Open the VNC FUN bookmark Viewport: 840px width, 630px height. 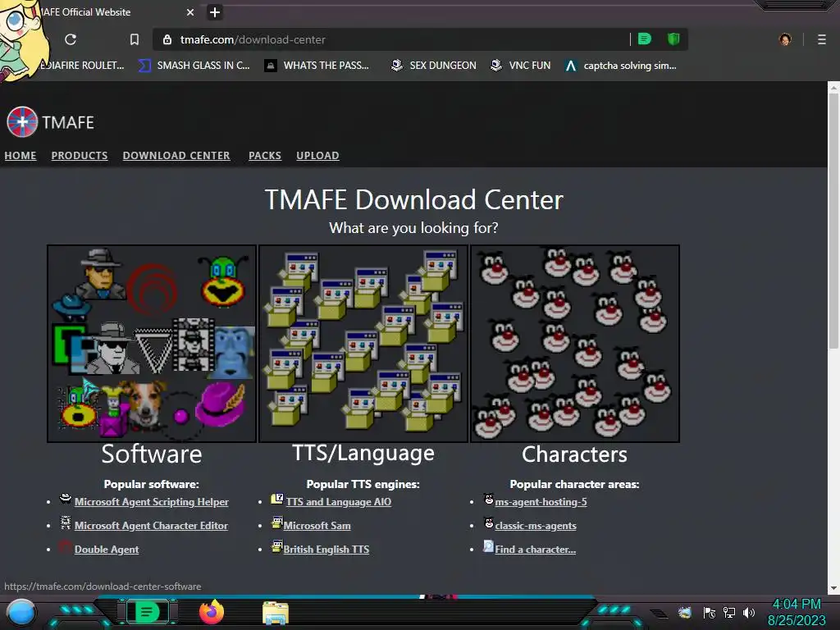click(x=521, y=66)
